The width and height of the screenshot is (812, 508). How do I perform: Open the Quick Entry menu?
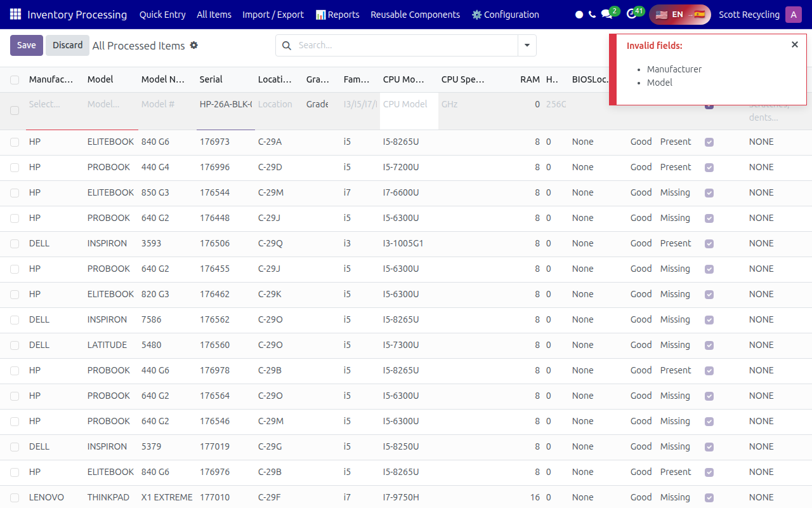coord(162,15)
